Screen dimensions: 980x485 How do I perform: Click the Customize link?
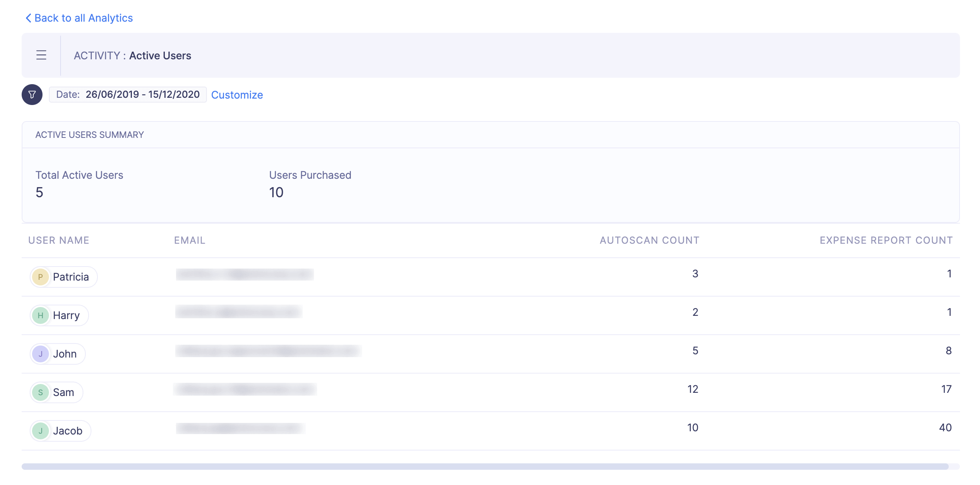[237, 95]
